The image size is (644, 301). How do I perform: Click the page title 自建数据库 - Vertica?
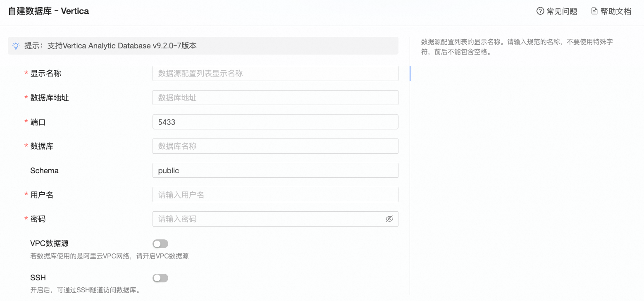click(x=49, y=11)
